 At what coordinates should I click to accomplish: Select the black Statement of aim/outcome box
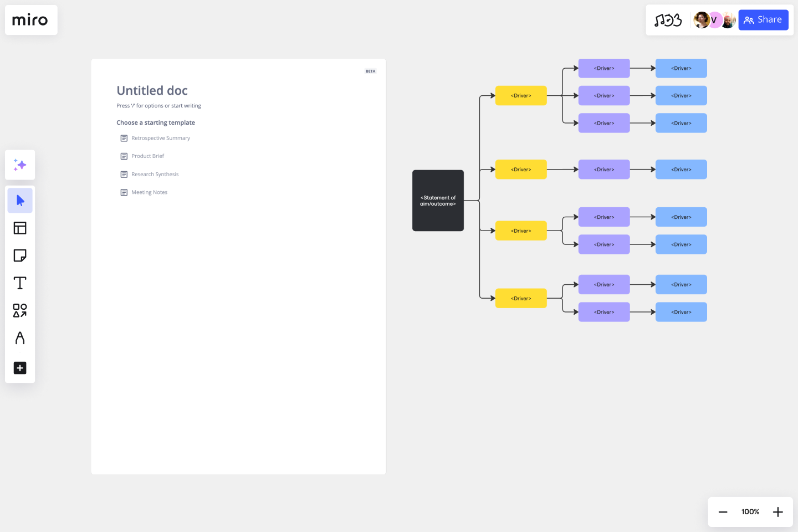tap(438, 201)
